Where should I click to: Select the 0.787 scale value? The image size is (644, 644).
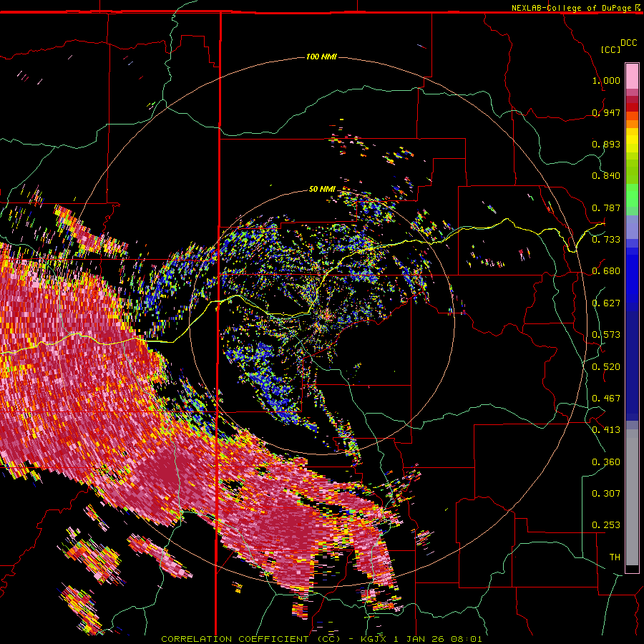pos(606,208)
